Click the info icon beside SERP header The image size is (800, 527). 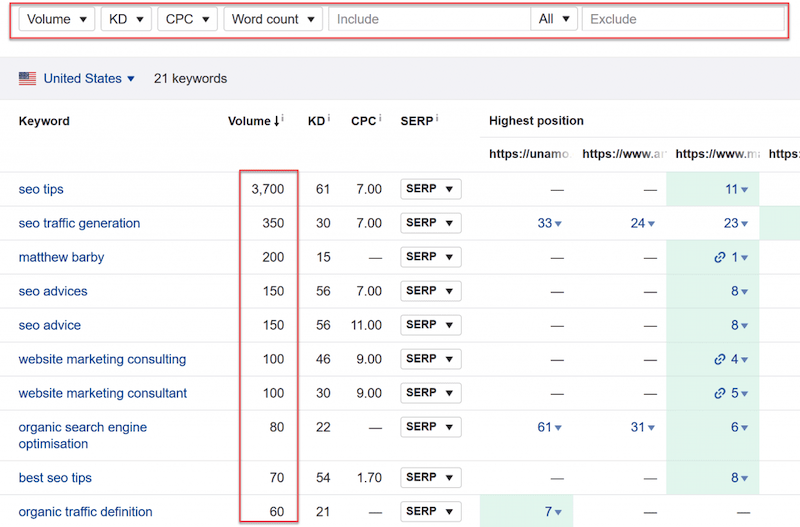[x=437, y=119]
